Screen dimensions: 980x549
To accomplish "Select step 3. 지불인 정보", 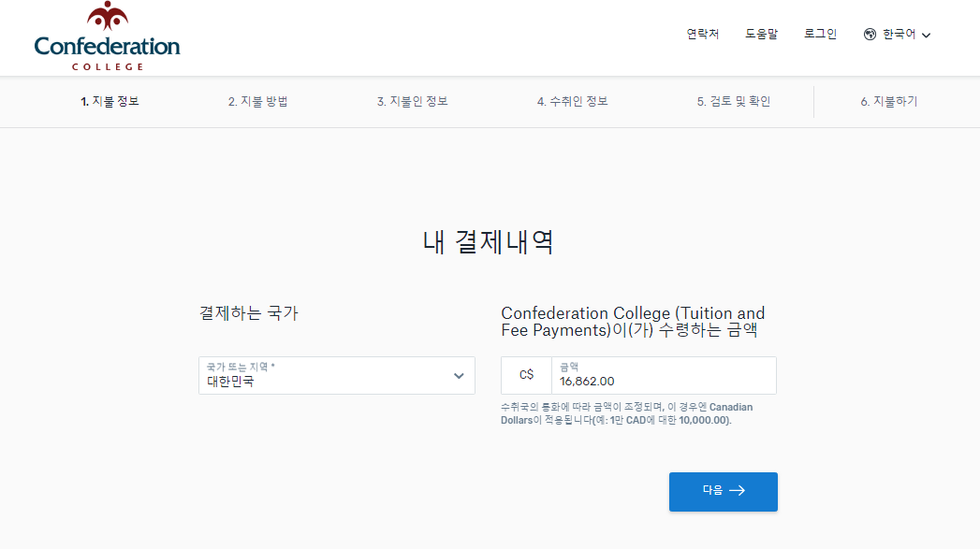I will pyautogui.click(x=413, y=101).
